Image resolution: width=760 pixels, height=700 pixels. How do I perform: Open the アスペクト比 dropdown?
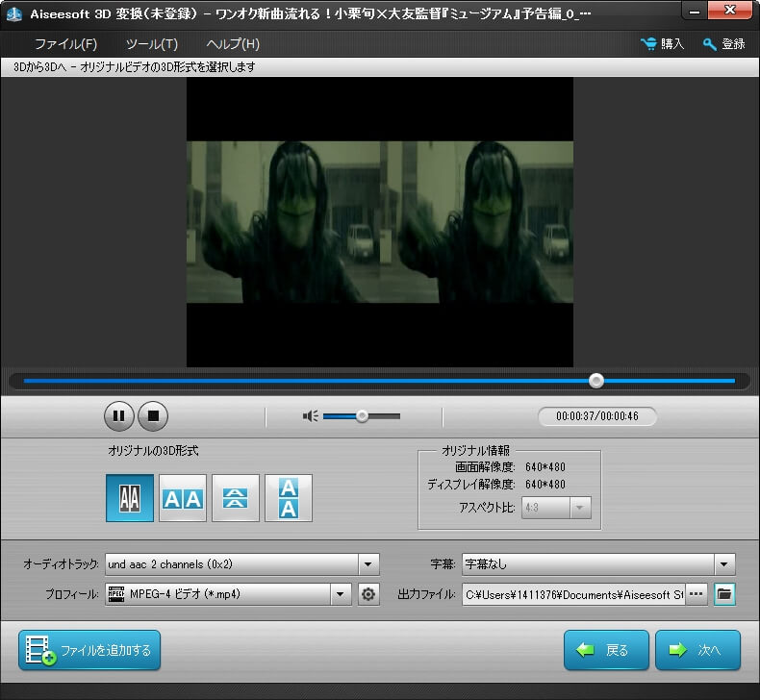(x=556, y=508)
